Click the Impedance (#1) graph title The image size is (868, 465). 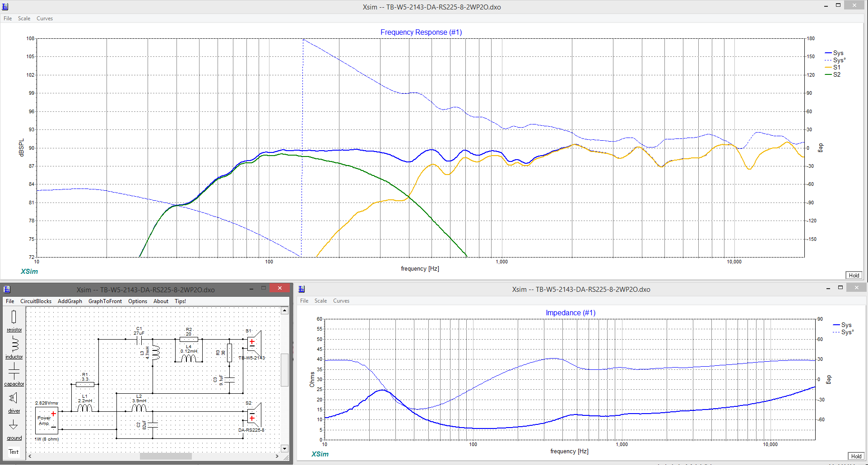571,313
